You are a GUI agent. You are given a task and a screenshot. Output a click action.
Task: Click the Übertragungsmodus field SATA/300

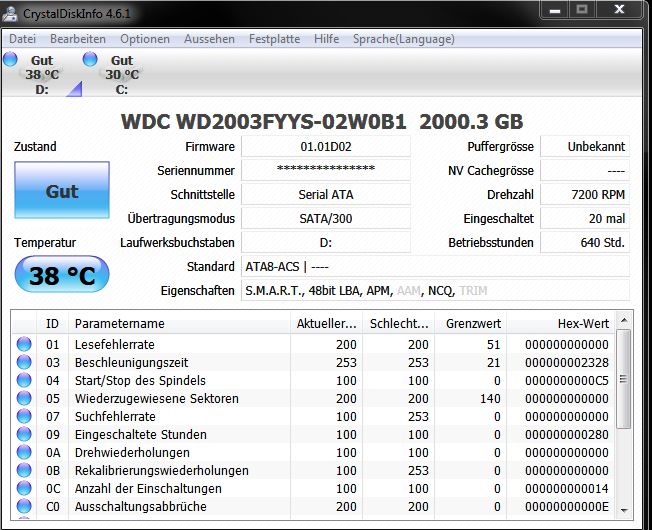[326, 218]
